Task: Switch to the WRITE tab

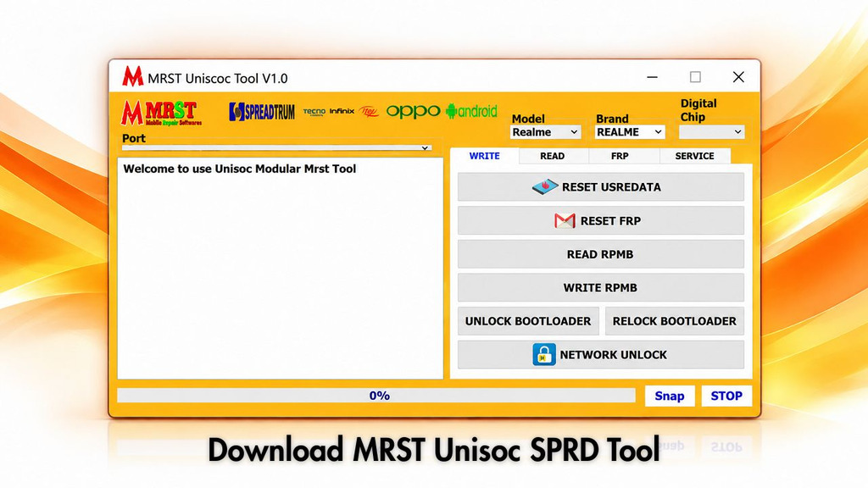Action: tap(484, 156)
